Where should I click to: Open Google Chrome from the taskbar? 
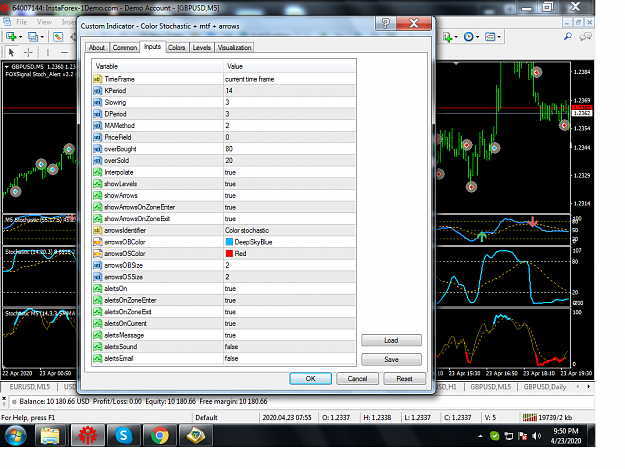point(159,435)
